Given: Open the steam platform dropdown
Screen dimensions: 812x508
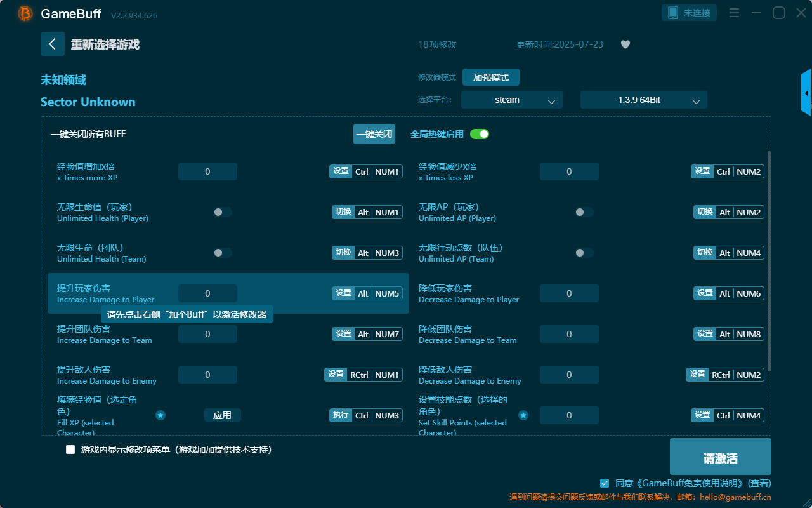Looking at the screenshot, I should [511, 100].
